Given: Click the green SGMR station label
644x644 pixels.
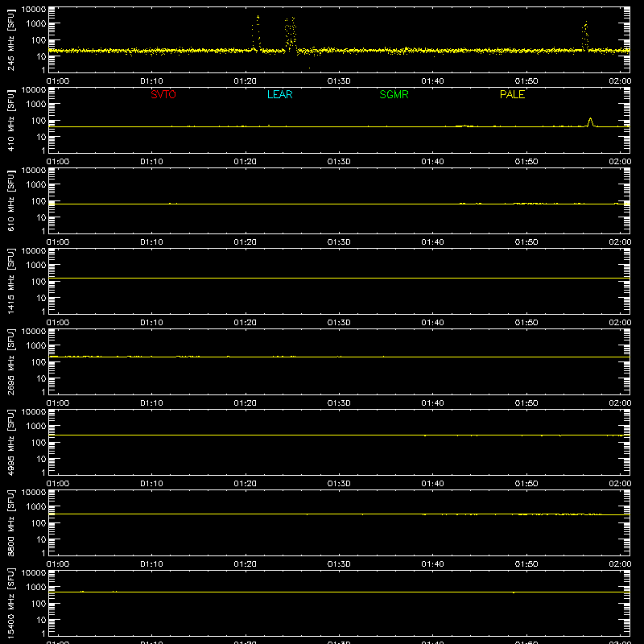Looking at the screenshot, I should (394, 94).
